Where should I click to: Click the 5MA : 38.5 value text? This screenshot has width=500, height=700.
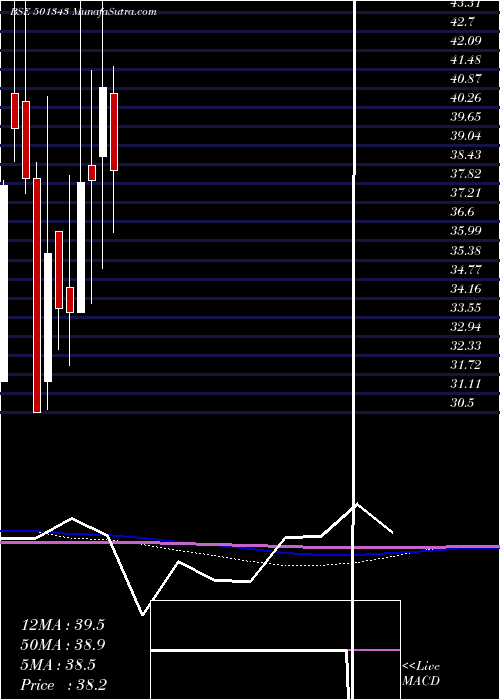tap(58, 665)
